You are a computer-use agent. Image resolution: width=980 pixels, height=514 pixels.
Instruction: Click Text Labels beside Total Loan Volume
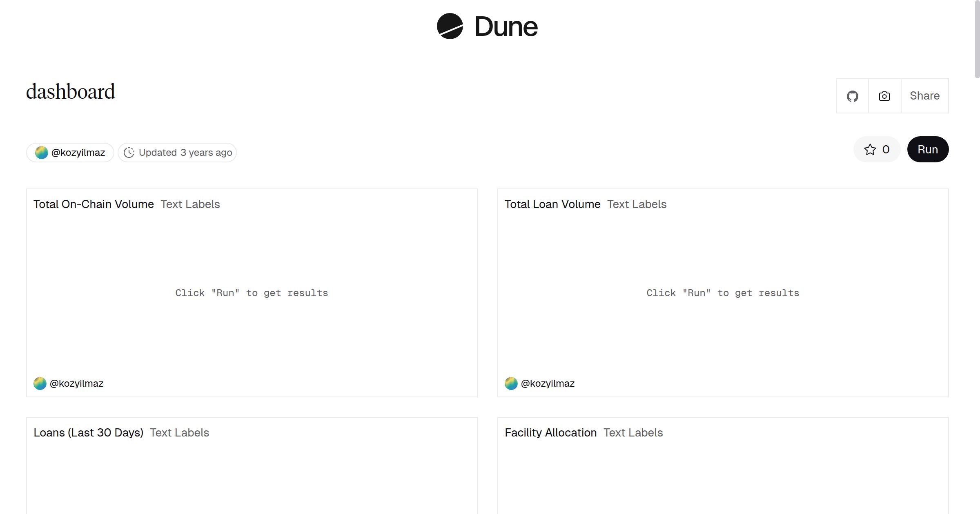click(x=637, y=204)
